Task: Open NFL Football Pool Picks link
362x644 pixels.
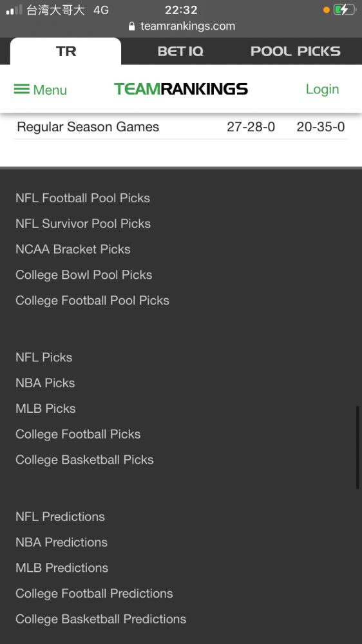Action: 82,198
